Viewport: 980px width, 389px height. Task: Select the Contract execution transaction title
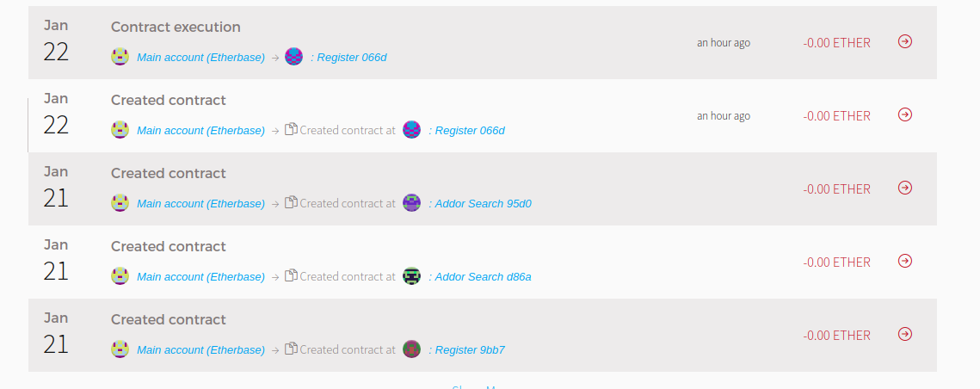coord(176,27)
